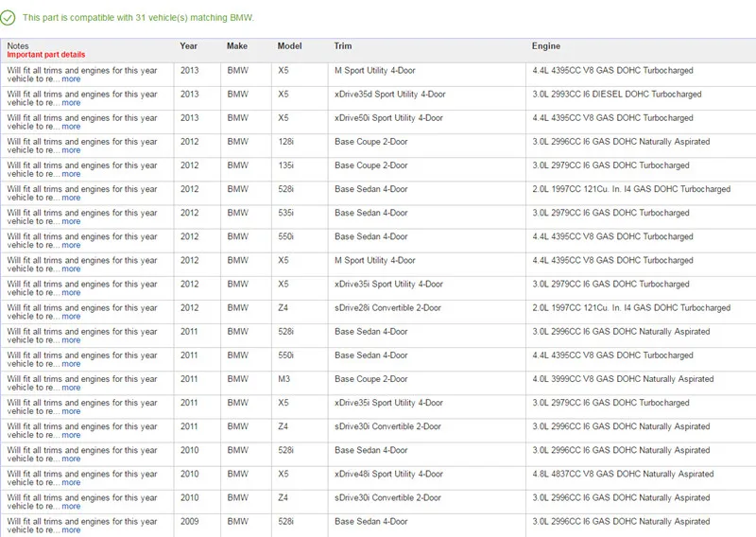Select '4.8L 4837CC V8 GAS DOHC Naturally Aspirated' cell
This screenshot has width=756, height=537.
click(x=623, y=474)
